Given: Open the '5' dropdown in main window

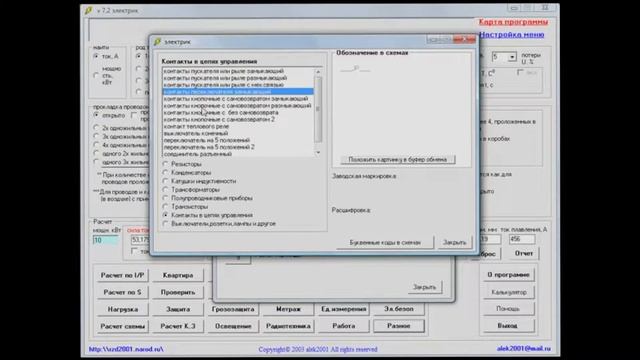Looking at the screenshot, I should tap(512, 57).
